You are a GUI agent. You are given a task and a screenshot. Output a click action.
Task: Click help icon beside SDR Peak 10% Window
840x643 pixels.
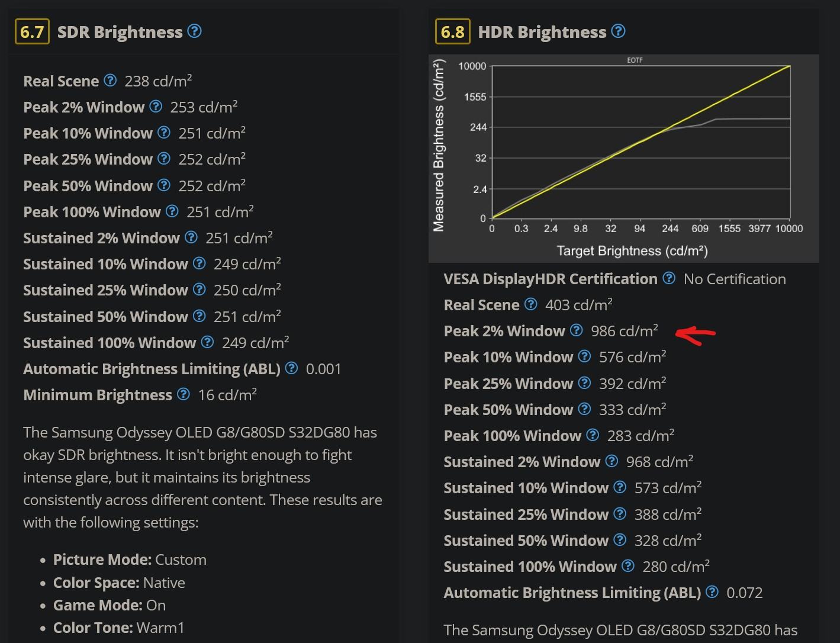(164, 132)
